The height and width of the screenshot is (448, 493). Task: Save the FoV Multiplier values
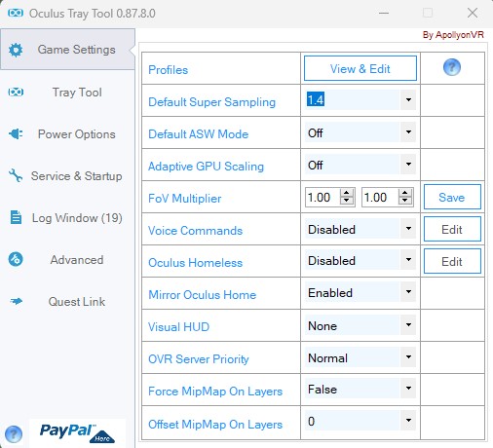coord(452,197)
